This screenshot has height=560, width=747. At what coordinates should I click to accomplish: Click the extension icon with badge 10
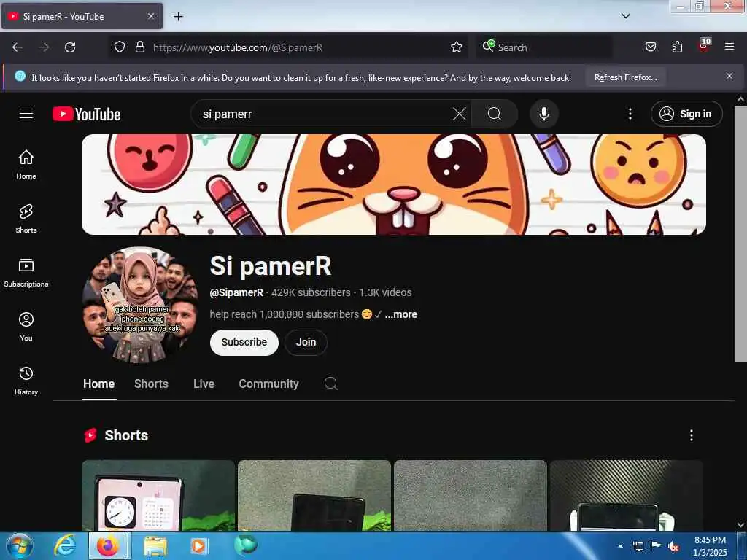point(704,46)
